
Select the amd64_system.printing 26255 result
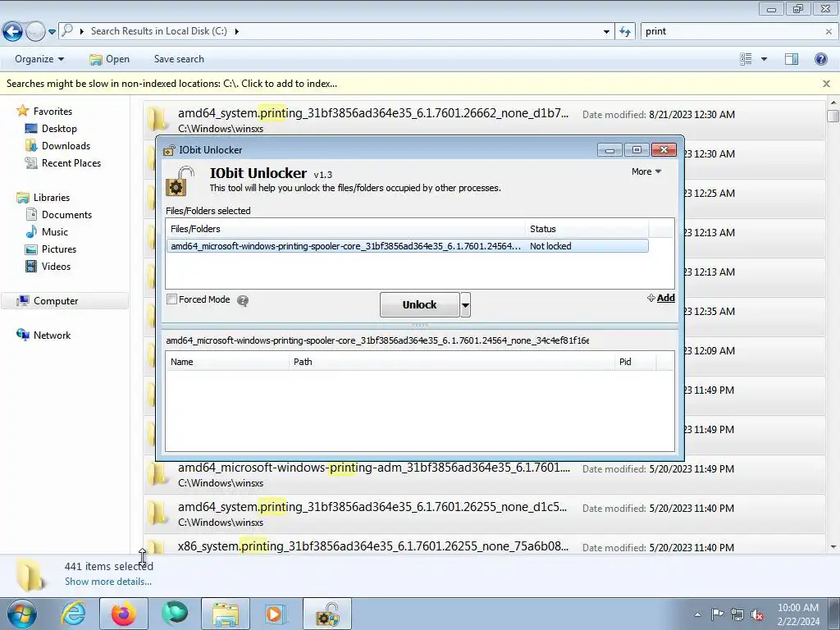pyautogui.click(x=484, y=514)
